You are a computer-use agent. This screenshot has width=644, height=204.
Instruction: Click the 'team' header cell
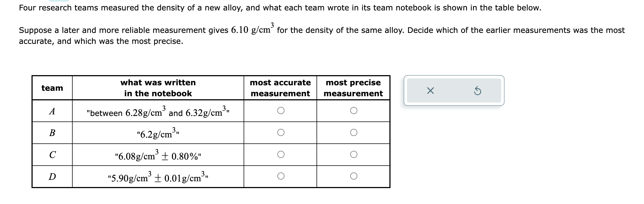tap(52, 88)
